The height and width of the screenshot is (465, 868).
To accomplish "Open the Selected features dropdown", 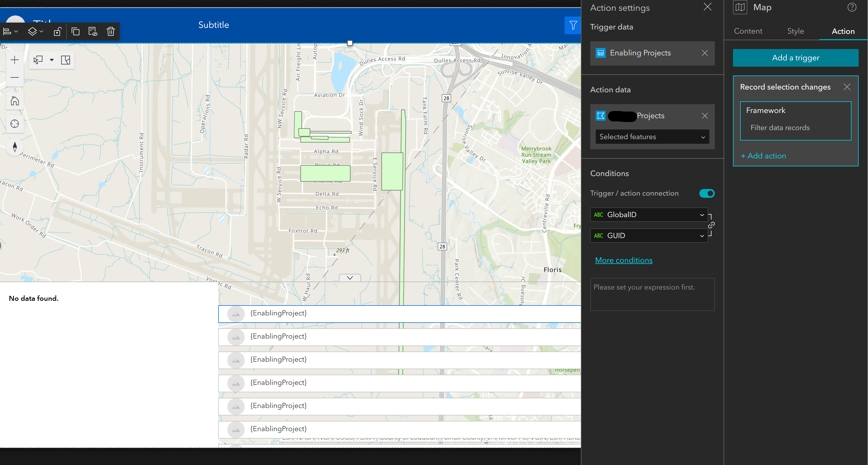I will (652, 136).
